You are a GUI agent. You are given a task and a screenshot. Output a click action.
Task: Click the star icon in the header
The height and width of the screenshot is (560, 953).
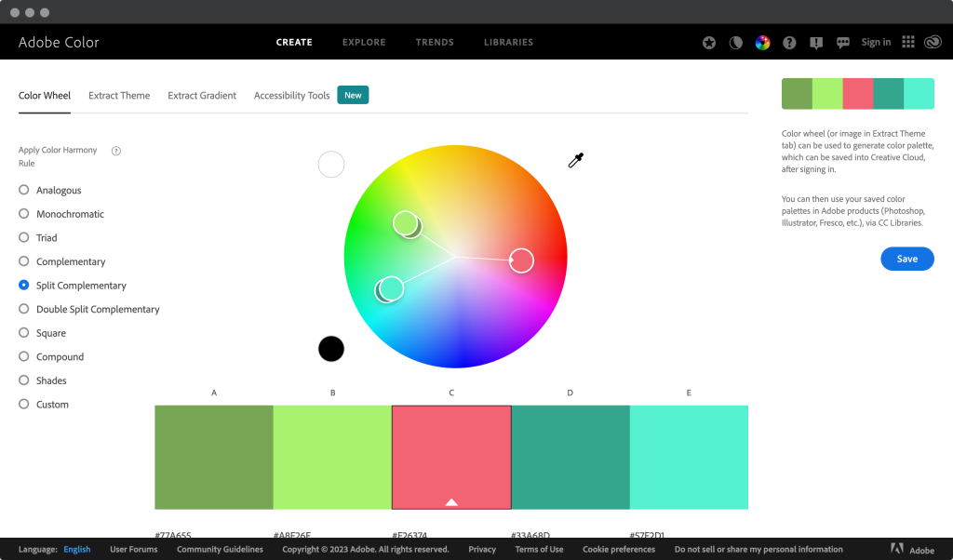[x=709, y=42]
